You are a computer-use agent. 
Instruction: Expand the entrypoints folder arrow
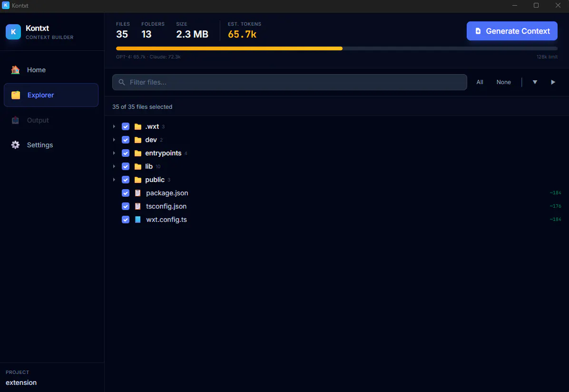point(114,153)
